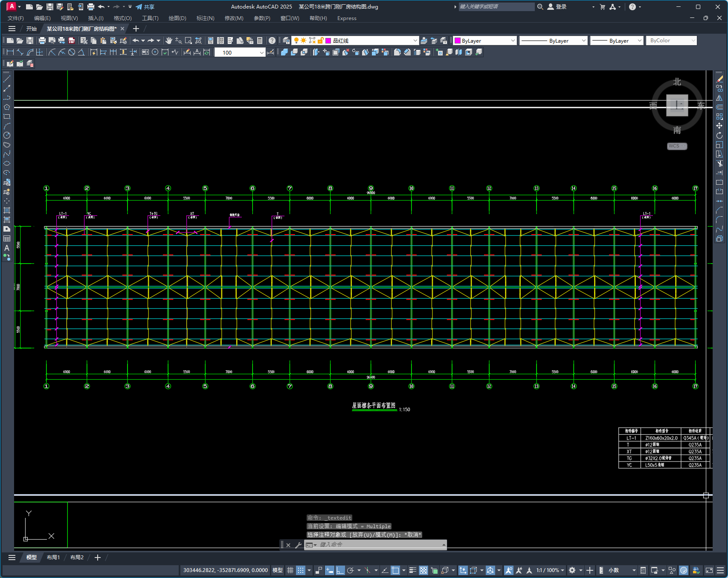This screenshot has width=728, height=578.
Task: Open the ByColor plot style dropdown
Action: pyautogui.click(x=671, y=41)
